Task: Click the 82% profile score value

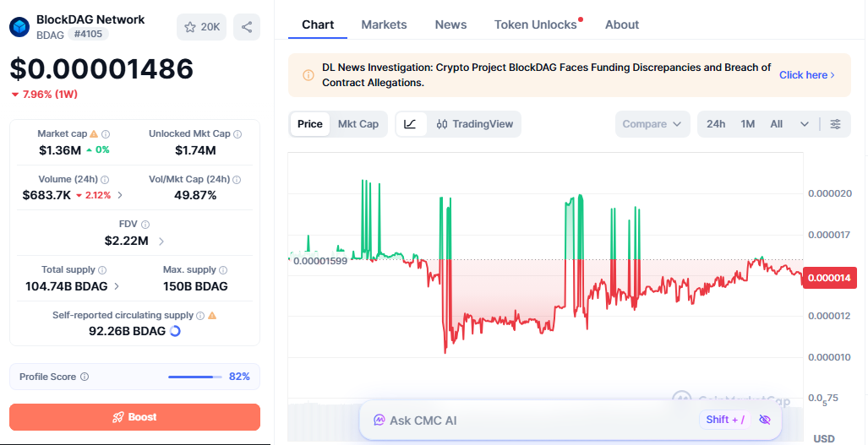Action: (239, 377)
